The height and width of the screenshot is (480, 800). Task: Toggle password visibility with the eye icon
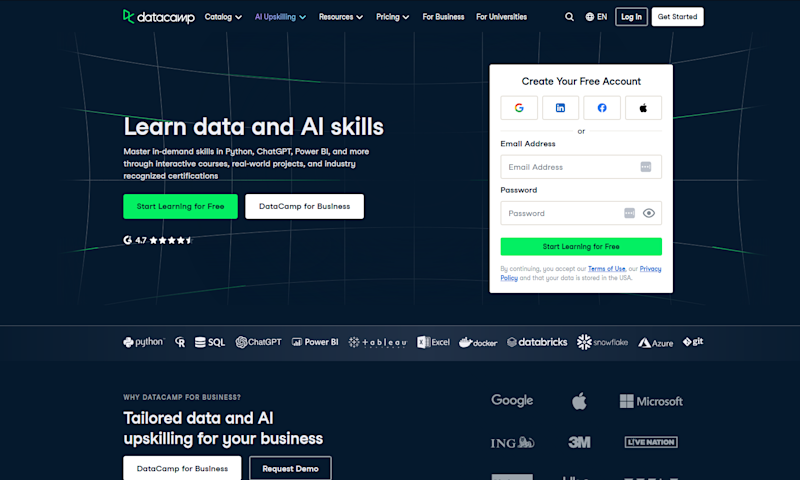pyautogui.click(x=648, y=213)
